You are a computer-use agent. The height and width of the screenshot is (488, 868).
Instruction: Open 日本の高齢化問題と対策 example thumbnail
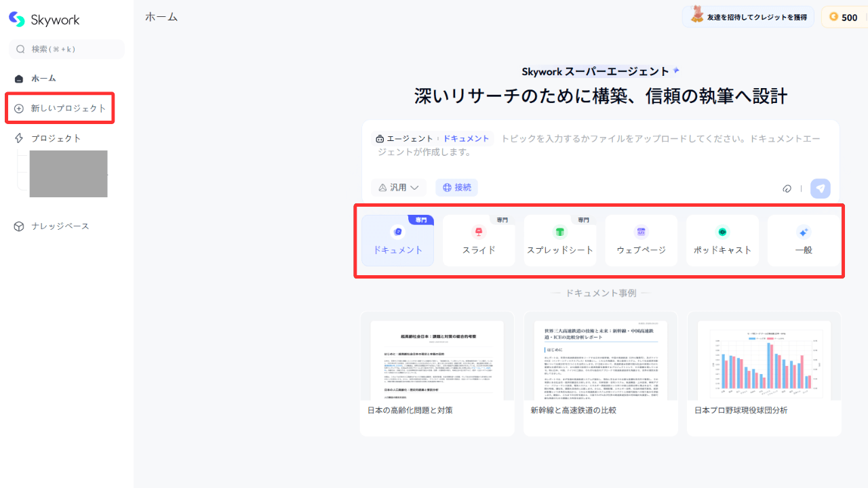[x=437, y=360]
